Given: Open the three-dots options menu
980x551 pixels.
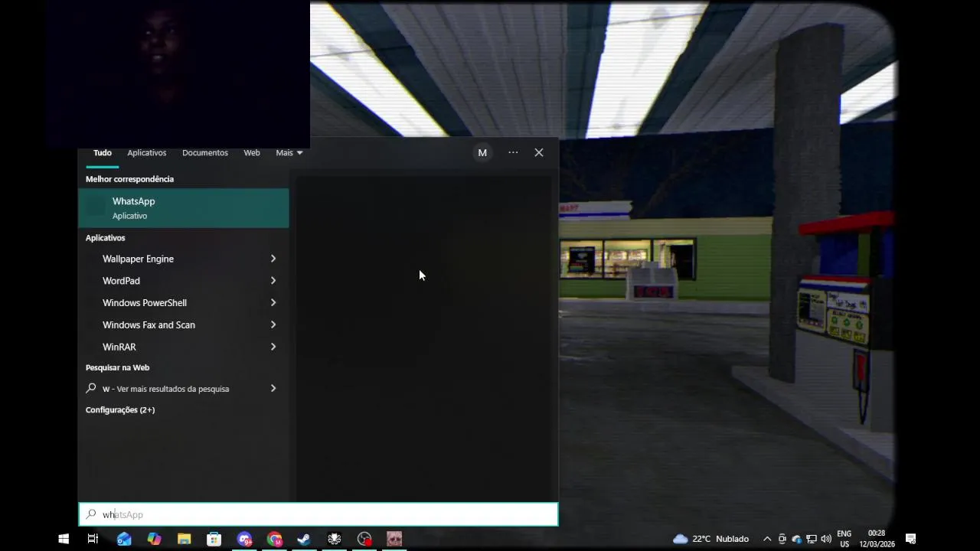Looking at the screenshot, I should [513, 152].
